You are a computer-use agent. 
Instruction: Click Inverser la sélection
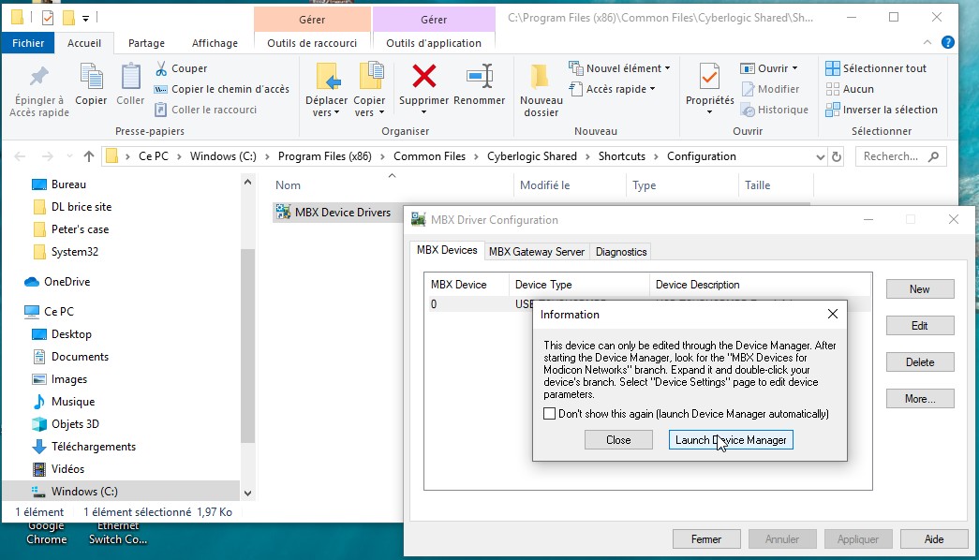click(882, 110)
